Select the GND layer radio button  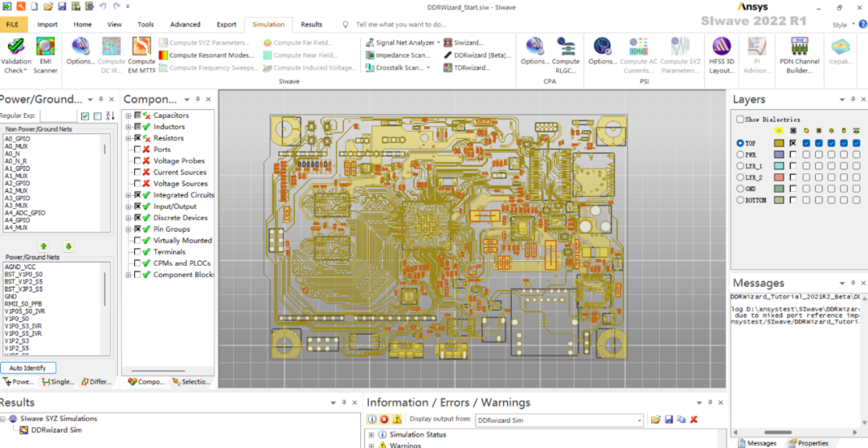[740, 189]
